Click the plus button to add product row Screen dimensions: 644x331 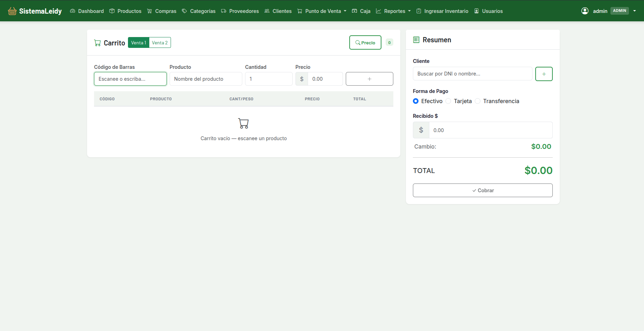coord(369,79)
